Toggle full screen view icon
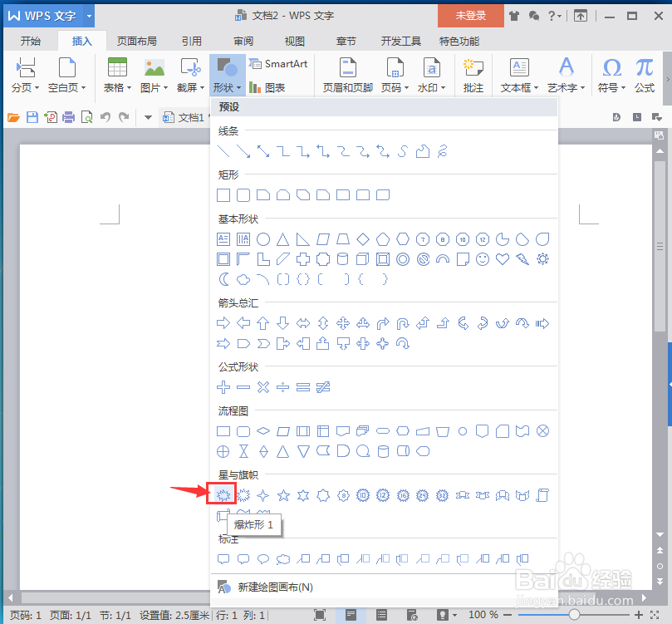672x624 pixels. pyautogui.click(x=320, y=615)
